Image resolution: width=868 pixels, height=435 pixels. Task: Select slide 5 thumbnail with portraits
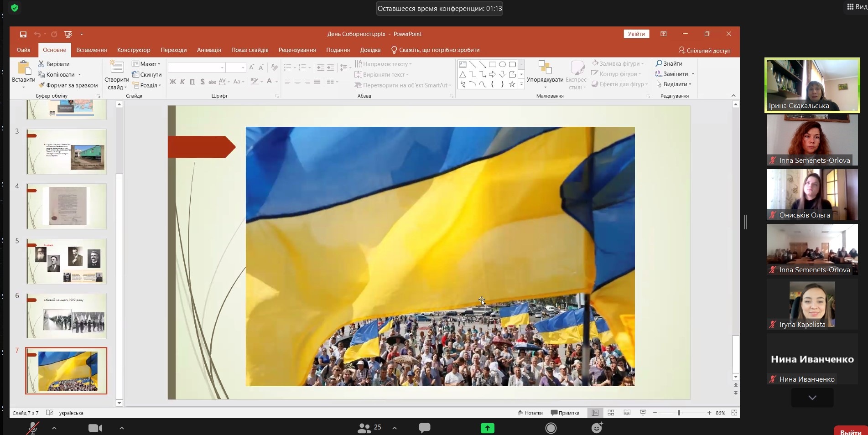point(67,261)
